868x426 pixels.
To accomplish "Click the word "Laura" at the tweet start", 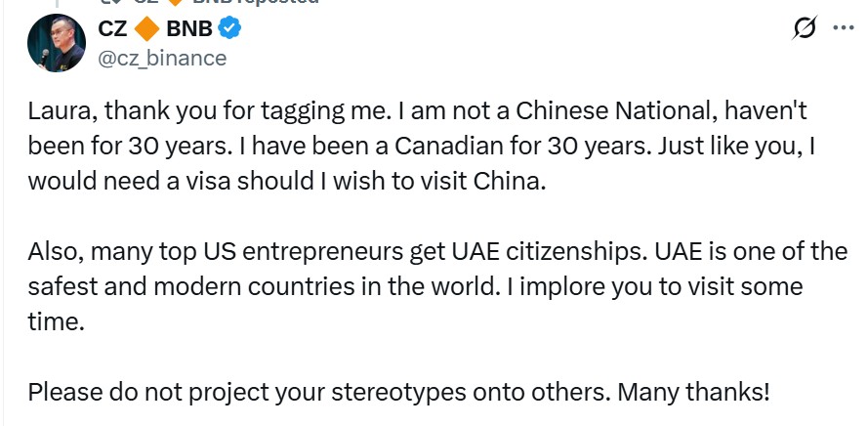I will 58,109.
